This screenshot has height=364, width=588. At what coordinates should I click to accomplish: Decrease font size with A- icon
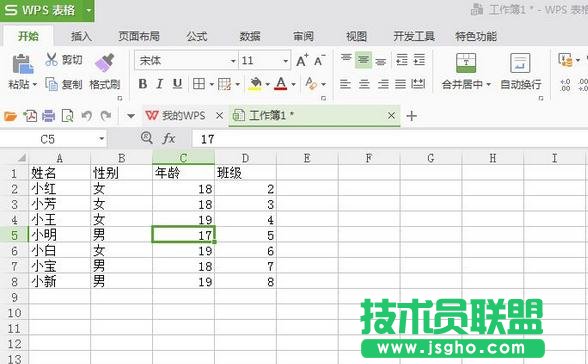[319, 60]
